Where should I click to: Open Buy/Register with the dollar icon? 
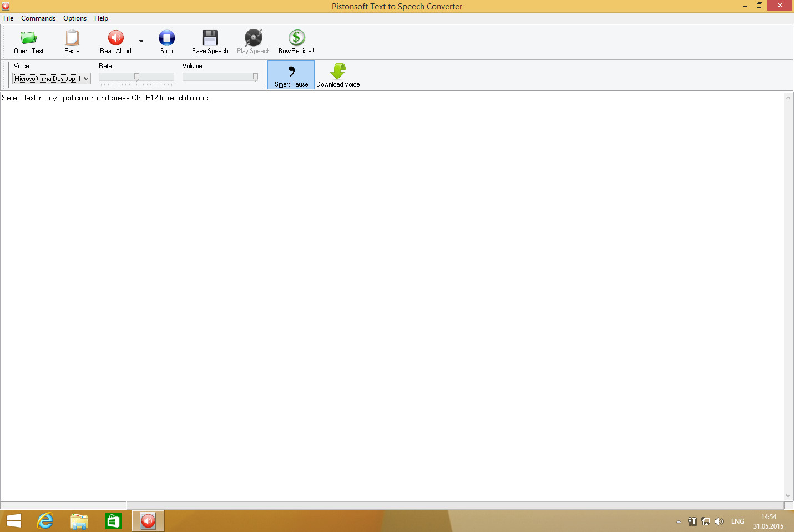pyautogui.click(x=296, y=38)
